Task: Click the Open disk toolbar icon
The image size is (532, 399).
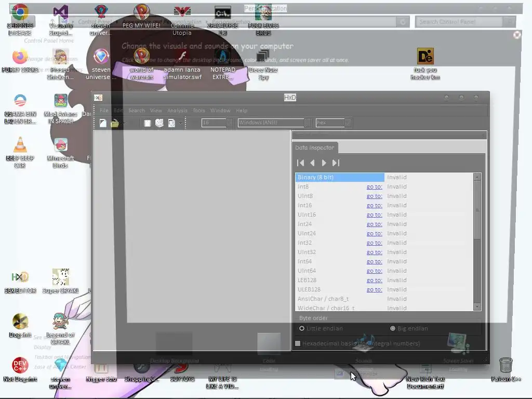Action: point(159,123)
